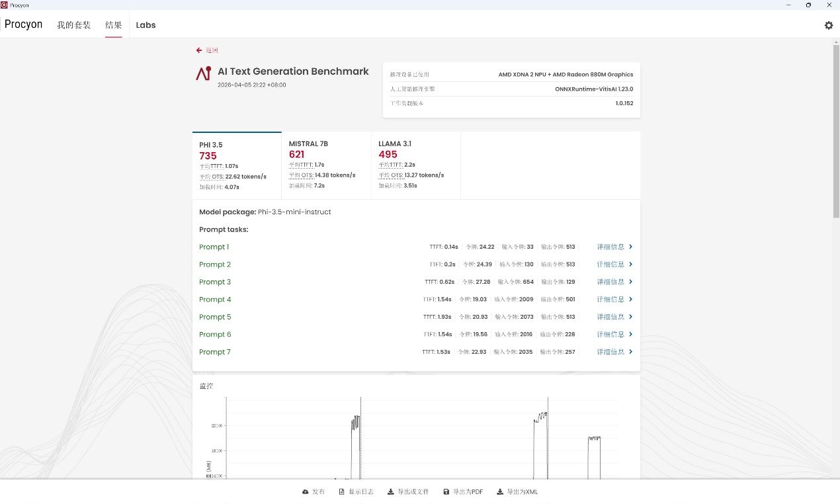Select the MISTRAL 7B model tab

327,165
